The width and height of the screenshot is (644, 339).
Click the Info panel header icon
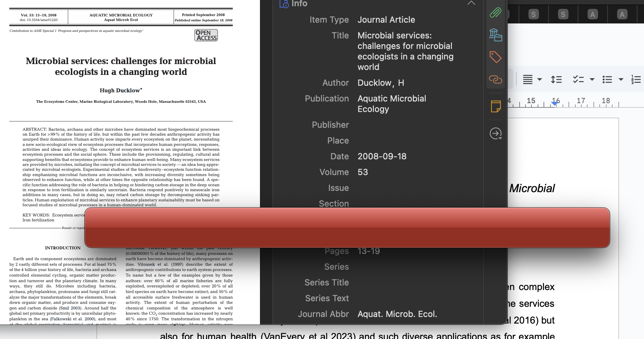point(283,4)
